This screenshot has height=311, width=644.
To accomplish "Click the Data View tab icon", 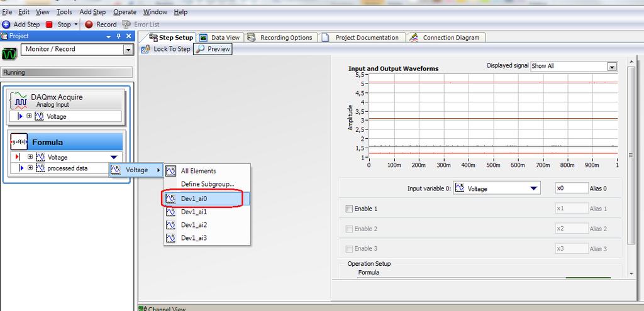I will (x=203, y=38).
